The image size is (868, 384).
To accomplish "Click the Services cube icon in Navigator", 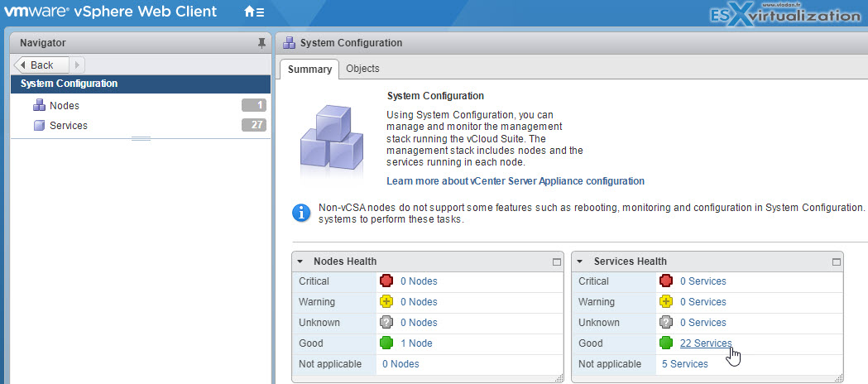I will (x=39, y=126).
